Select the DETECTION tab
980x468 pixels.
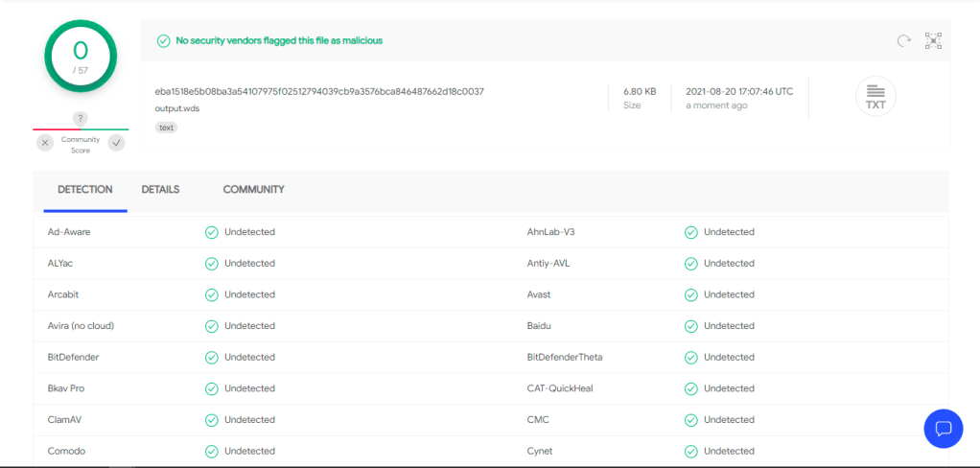(84, 190)
